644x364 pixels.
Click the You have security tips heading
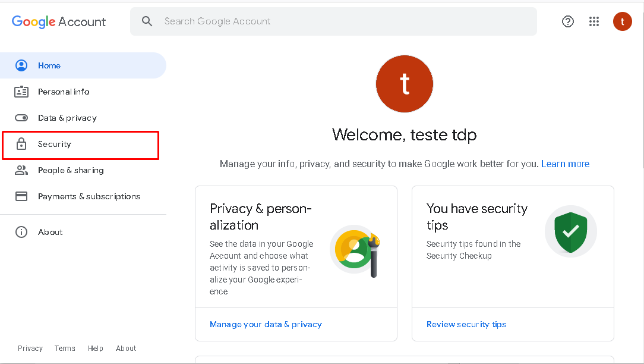click(477, 216)
